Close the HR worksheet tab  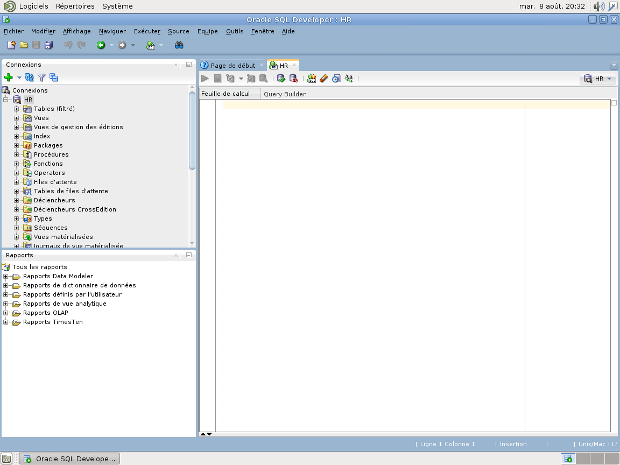pos(294,65)
